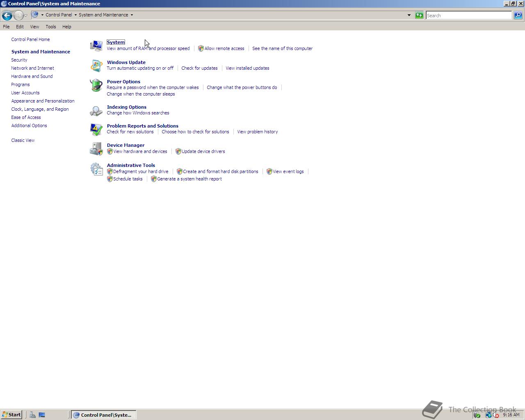Open the File menu
The image size is (525, 420).
6,27
